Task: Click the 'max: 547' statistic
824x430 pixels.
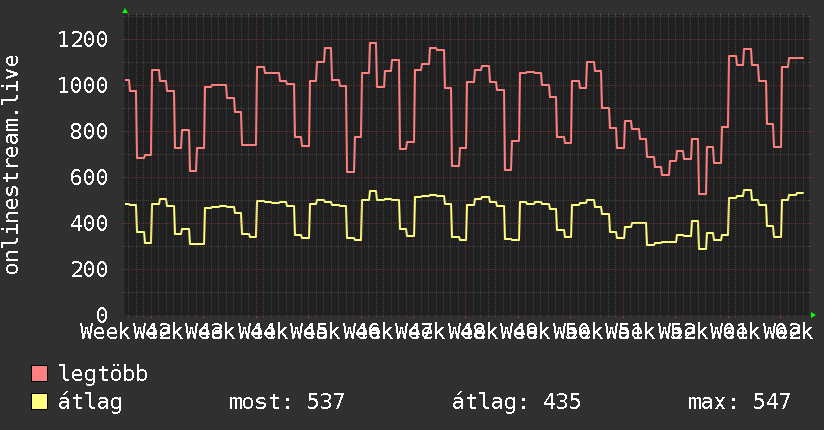Action: pos(739,402)
